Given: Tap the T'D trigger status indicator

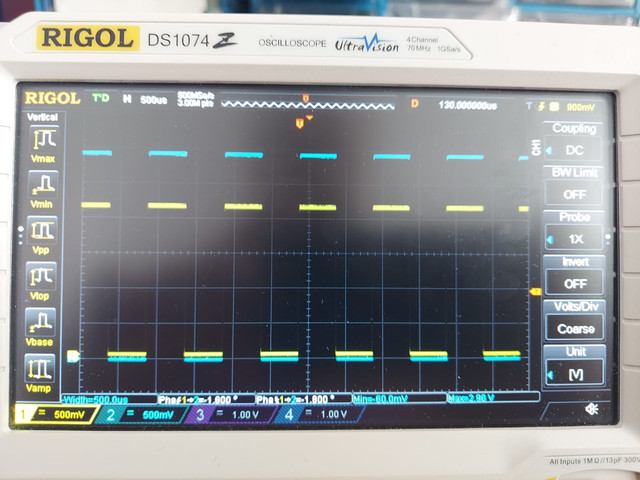Looking at the screenshot, I should pyautogui.click(x=101, y=98).
